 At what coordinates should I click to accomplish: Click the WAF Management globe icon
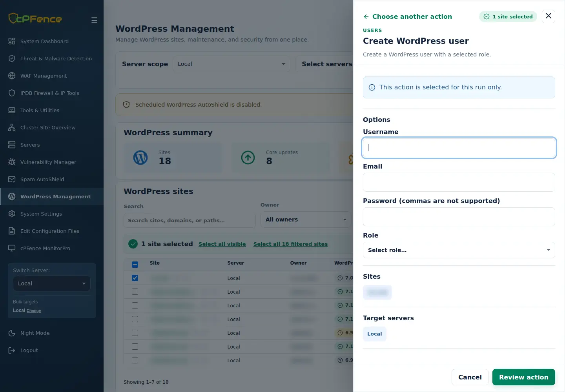(12, 76)
